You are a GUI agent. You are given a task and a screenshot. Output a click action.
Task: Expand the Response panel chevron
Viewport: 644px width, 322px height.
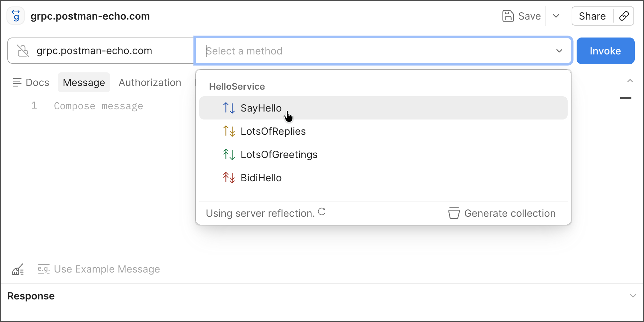pyautogui.click(x=633, y=296)
